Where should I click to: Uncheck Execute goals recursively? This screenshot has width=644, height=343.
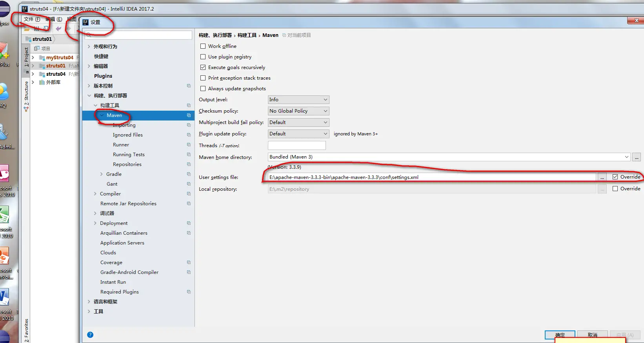(203, 67)
